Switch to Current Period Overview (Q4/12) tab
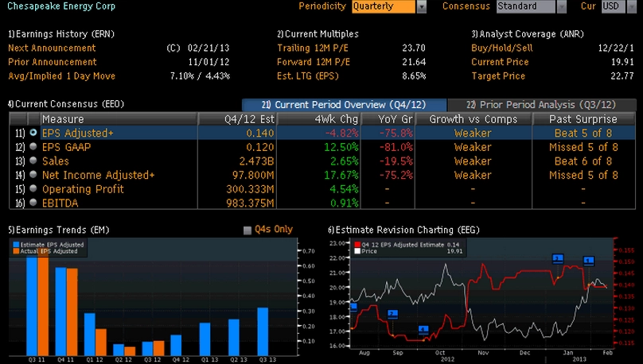 point(344,105)
